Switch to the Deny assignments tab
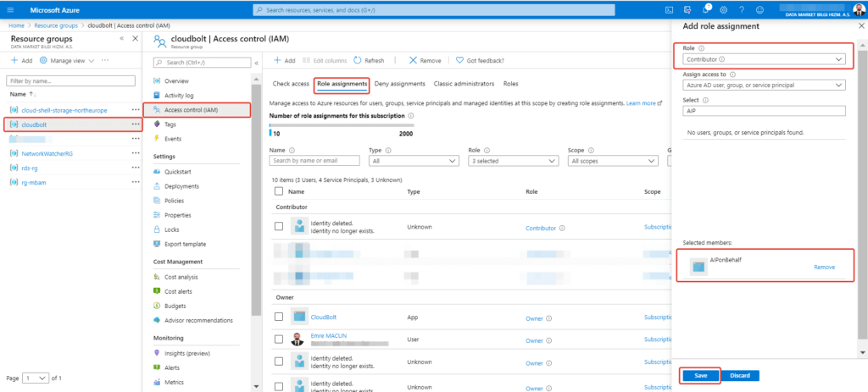 (400, 84)
